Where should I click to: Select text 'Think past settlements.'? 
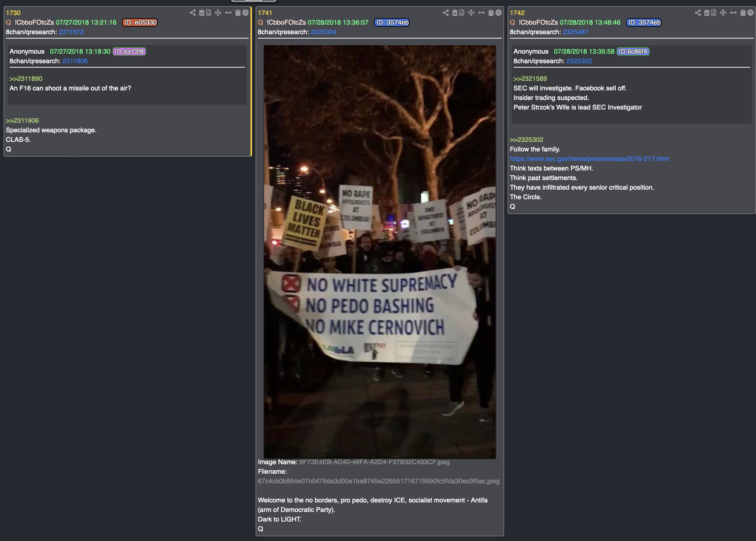pos(544,178)
